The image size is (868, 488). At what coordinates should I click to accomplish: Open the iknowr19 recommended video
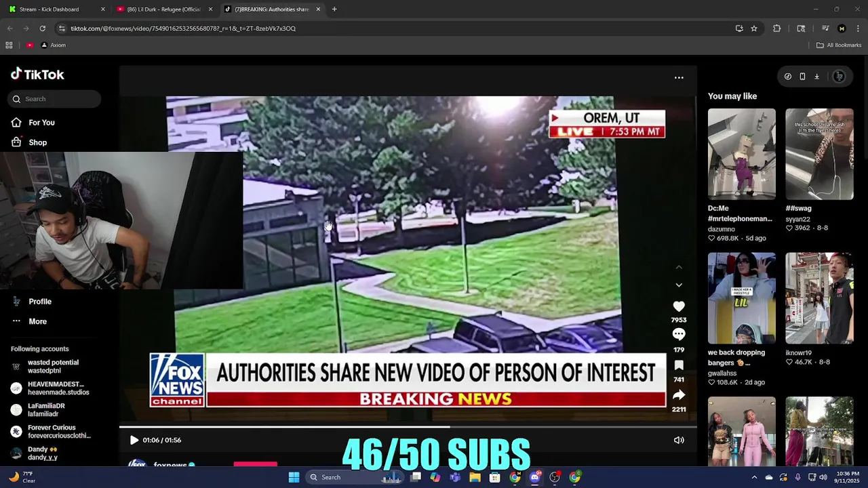coord(819,298)
